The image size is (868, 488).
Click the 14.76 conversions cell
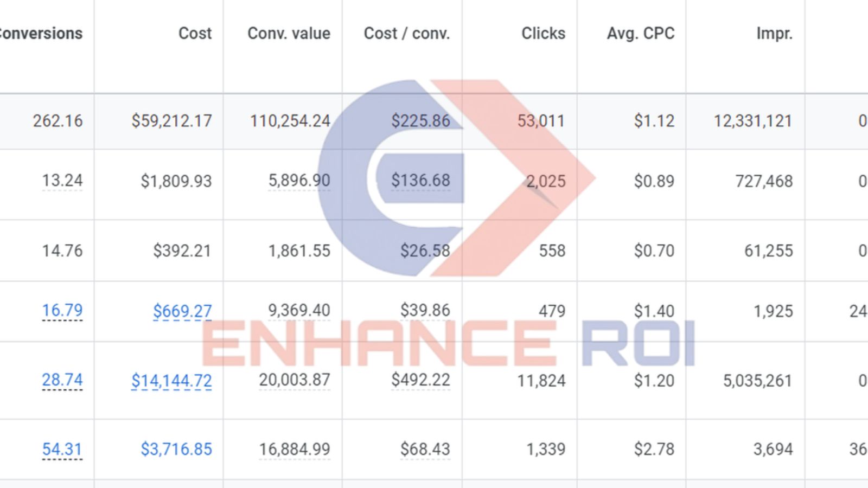tap(62, 251)
